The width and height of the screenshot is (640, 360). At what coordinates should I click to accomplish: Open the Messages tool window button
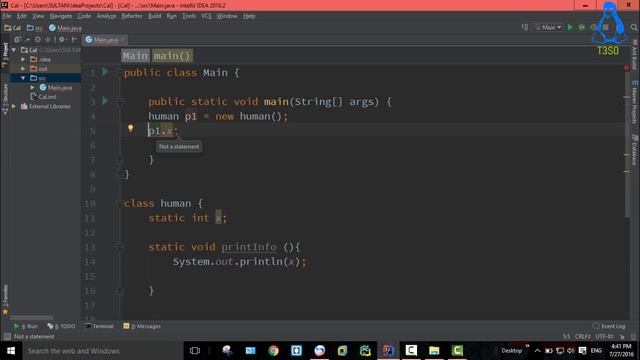[142, 326]
